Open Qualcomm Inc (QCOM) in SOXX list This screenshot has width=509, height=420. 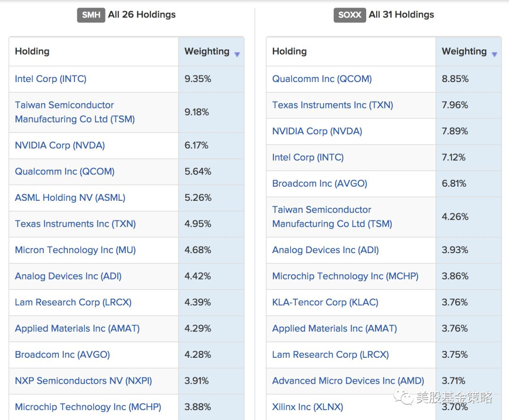click(322, 79)
